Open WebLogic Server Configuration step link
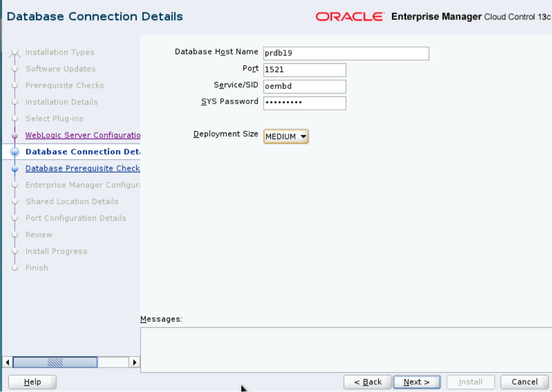 point(82,135)
